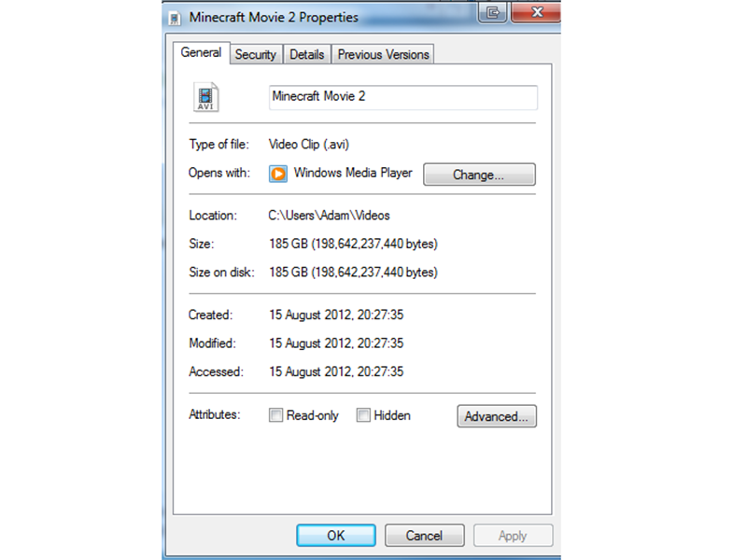Click the properties icon in the title bar
This screenshot has height=560, width=747.
point(173,16)
